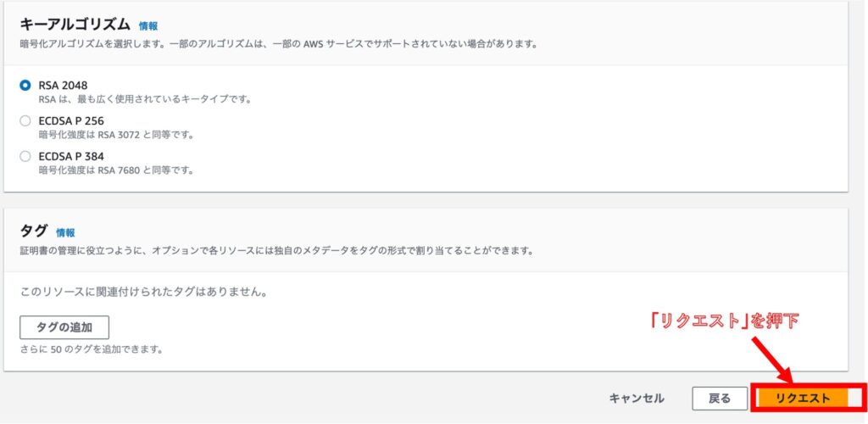Click the 'さらに 50 のタグを追加できます' hint text

[x=92, y=350]
